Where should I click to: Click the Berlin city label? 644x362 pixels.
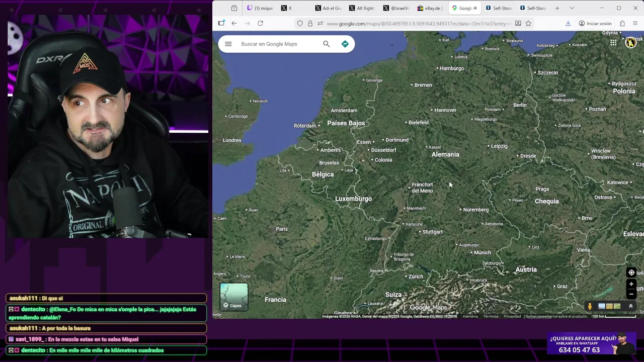520,105
